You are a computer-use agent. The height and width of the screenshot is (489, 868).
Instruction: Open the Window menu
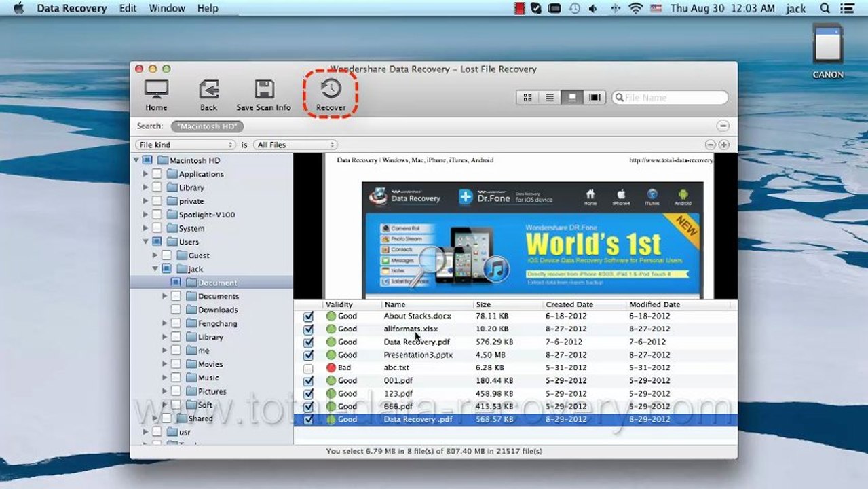click(167, 8)
